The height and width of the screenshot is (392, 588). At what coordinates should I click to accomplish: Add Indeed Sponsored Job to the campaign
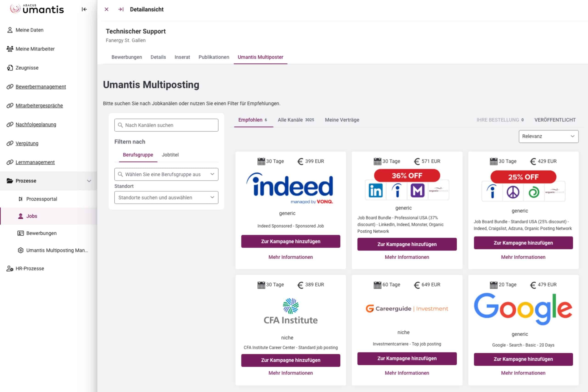[x=291, y=241]
